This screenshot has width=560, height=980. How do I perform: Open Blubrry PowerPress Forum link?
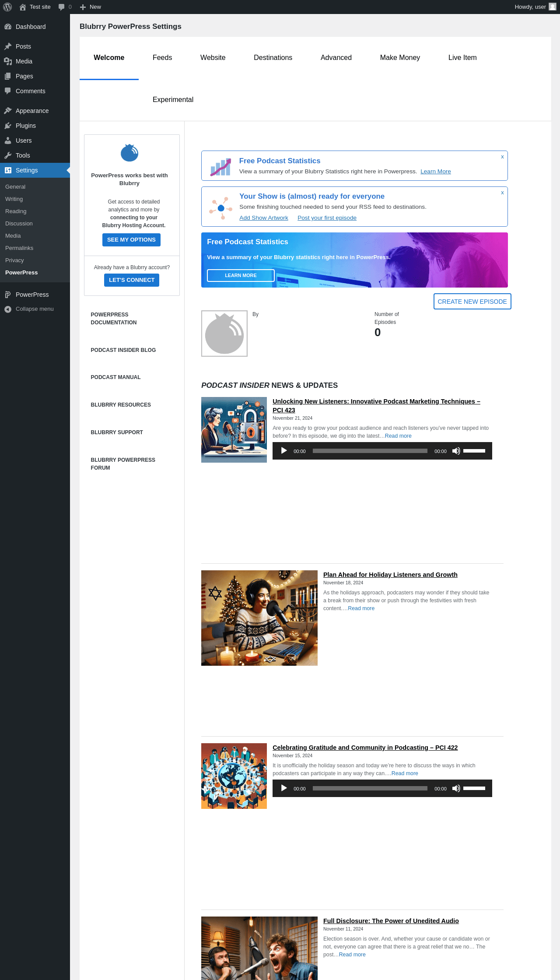pos(123,464)
